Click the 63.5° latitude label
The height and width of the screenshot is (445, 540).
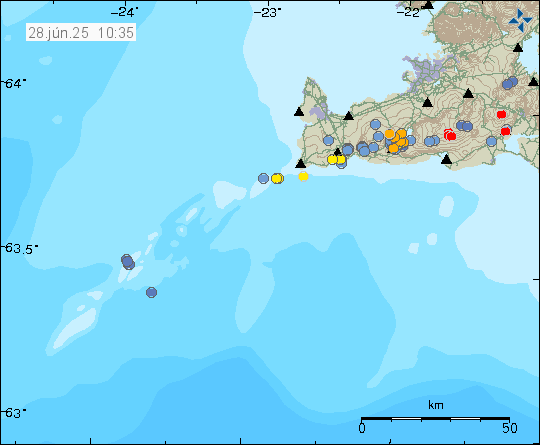coord(20,249)
